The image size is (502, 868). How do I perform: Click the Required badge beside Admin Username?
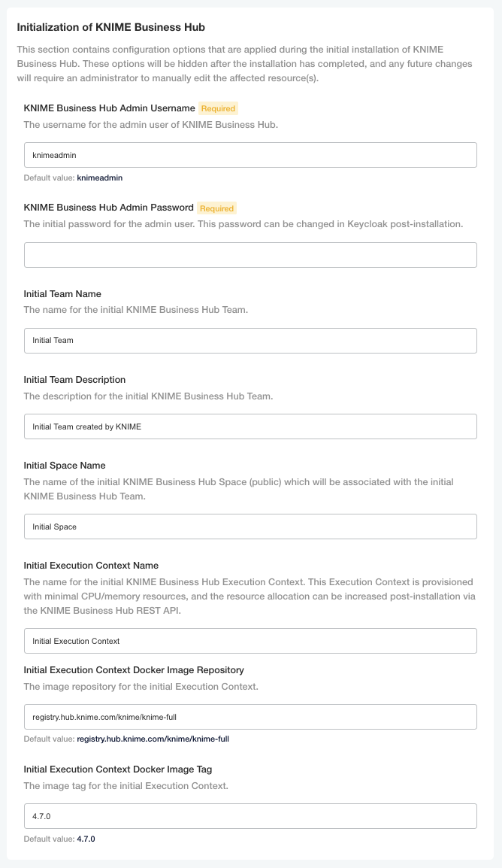[x=218, y=108]
